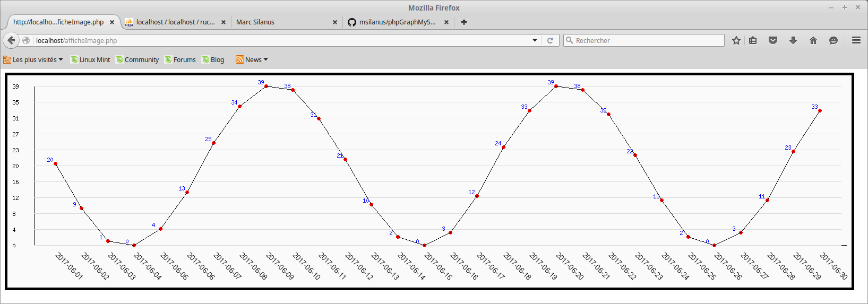Close the localhost phpMyAdmin tab
The image size is (868, 304).
pos(224,22)
